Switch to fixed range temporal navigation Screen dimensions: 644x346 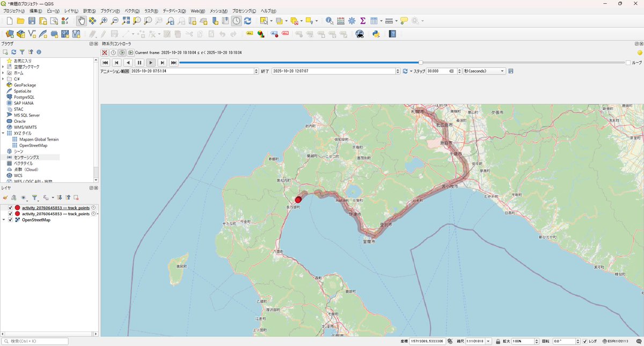point(113,53)
